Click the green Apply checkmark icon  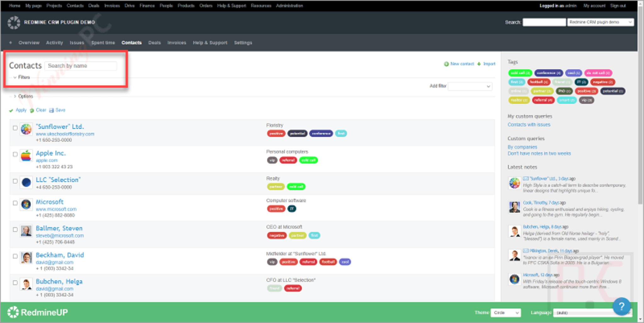coord(11,110)
